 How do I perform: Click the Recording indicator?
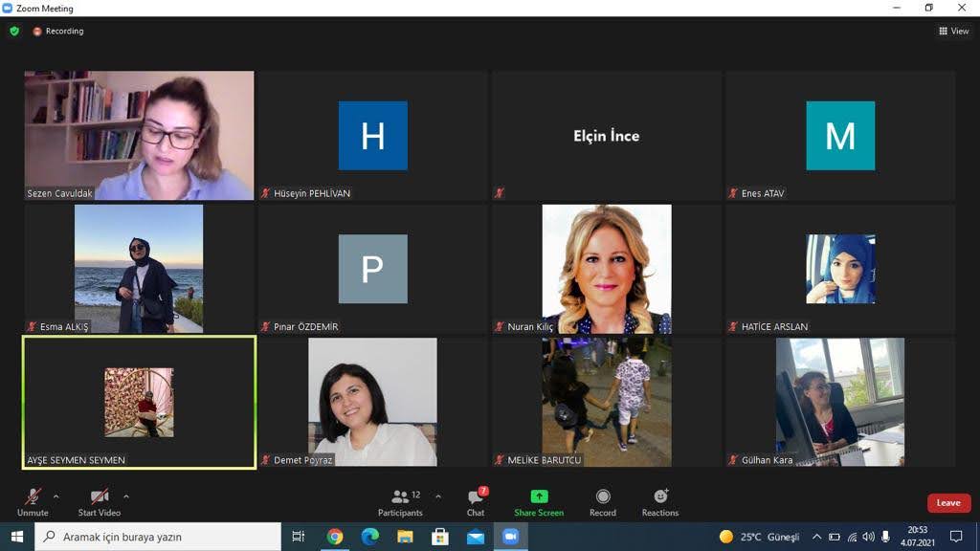pyautogui.click(x=58, y=31)
